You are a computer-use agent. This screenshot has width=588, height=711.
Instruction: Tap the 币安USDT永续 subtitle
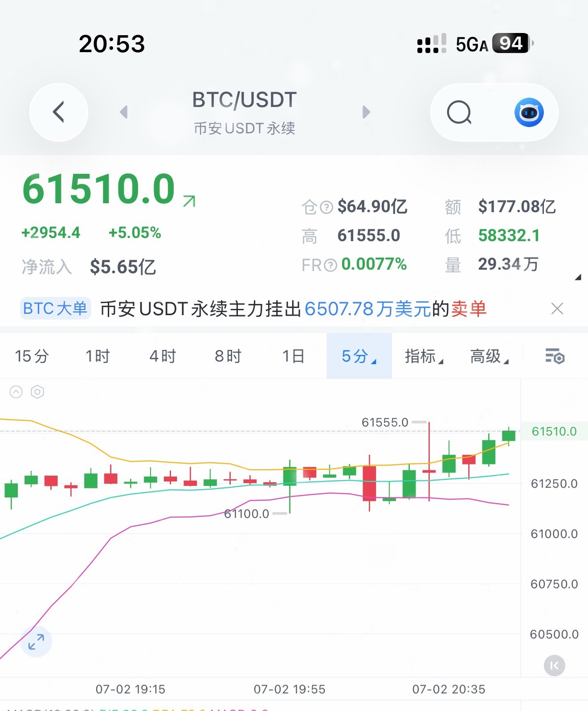tap(245, 128)
